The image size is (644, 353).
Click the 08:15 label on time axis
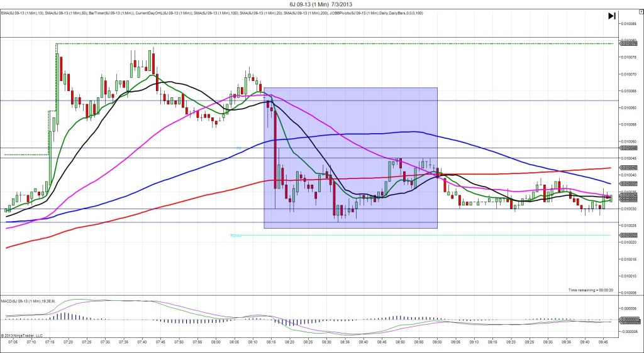(270, 342)
